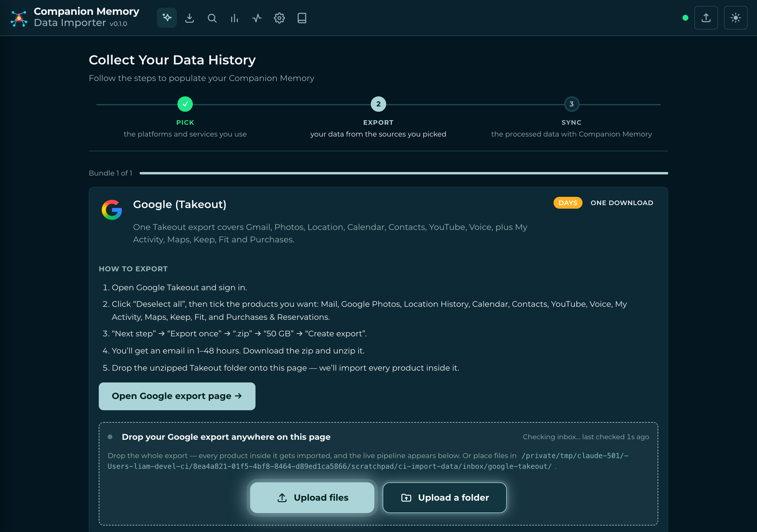Viewport: 757px width, 532px height.
Task: Click 'Checking inbox... last checked' status text
Action: pyautogui.click(x=585, y=437)
